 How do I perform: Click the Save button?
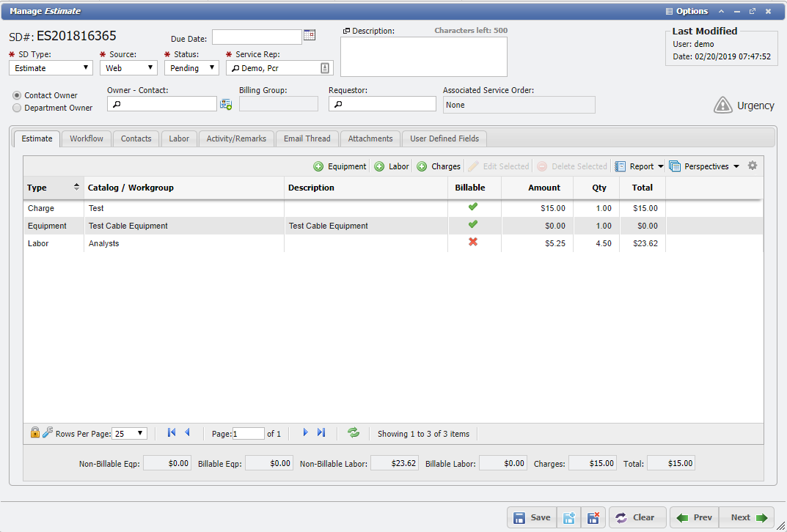532,517
